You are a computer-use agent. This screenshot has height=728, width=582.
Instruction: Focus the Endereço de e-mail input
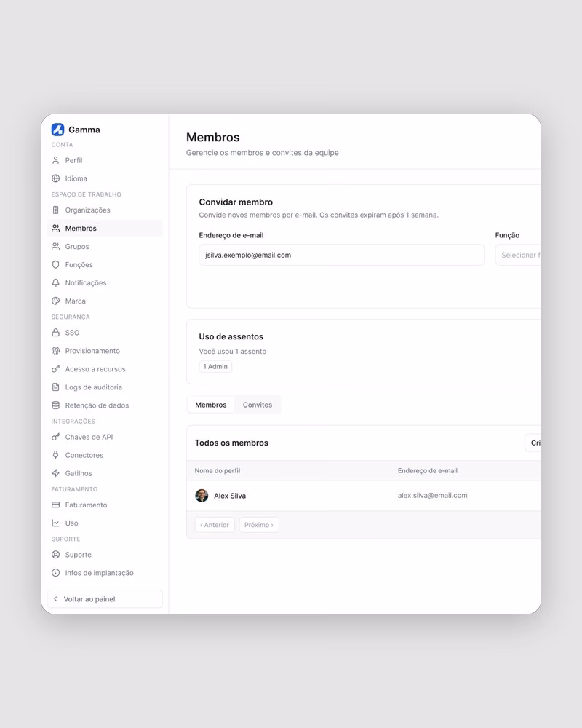point(341,255)
